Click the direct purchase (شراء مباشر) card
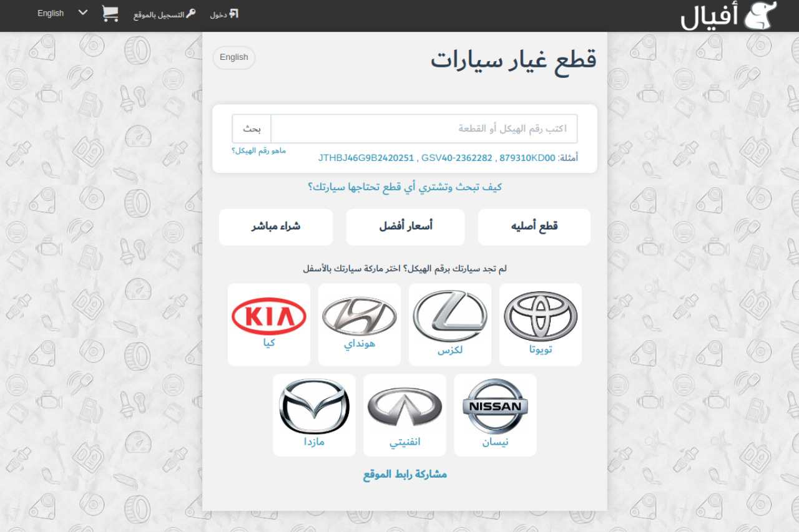The height and width of the screenshot is (532, 799). click(x=276, y=227)
